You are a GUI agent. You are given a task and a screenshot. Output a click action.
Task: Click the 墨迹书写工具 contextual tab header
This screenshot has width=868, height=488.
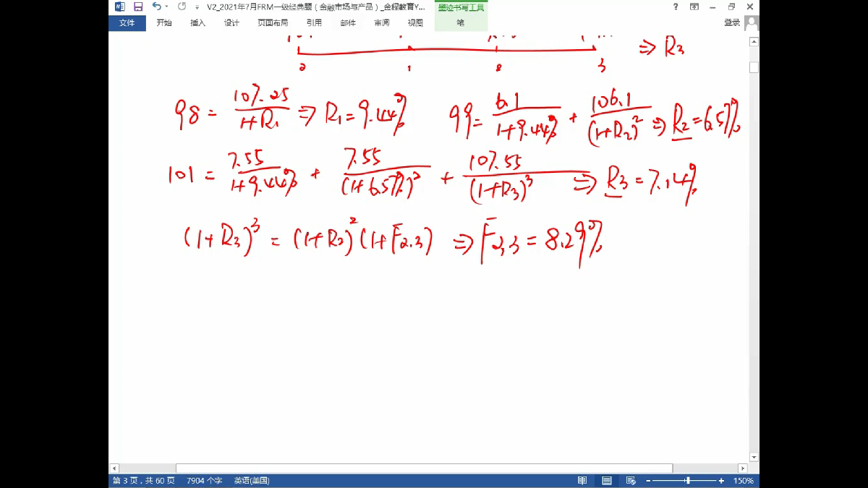pos(461,7)
